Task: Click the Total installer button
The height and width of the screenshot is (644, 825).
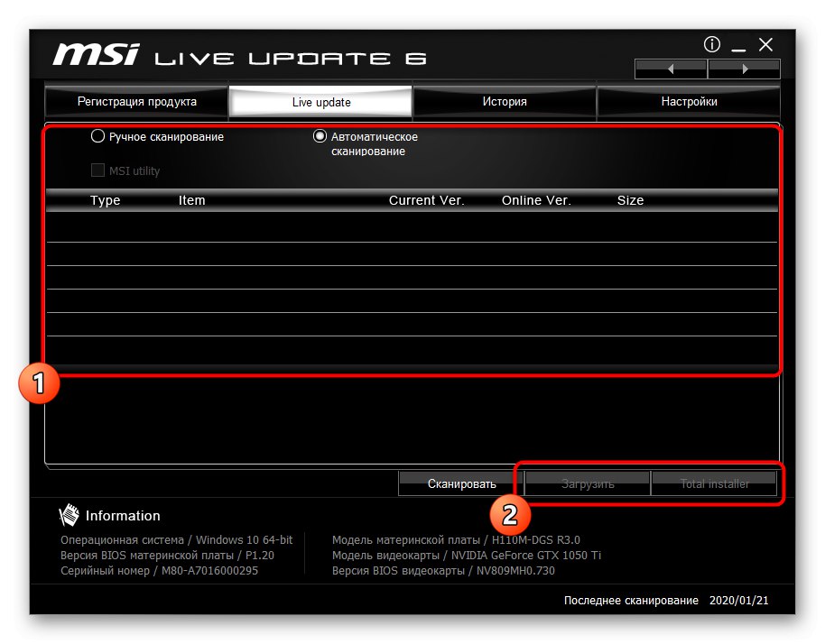Action: [715, 483]
